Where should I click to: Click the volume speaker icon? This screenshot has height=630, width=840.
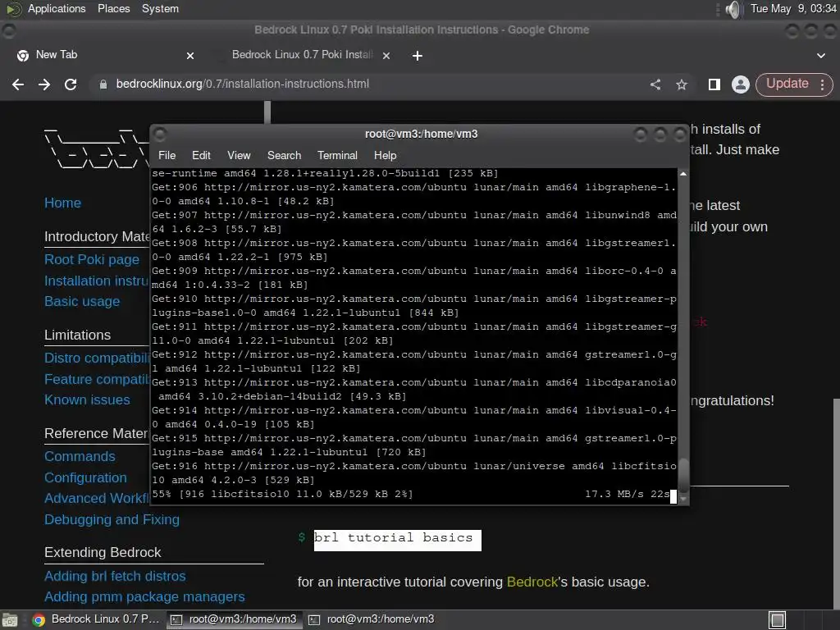733,9
